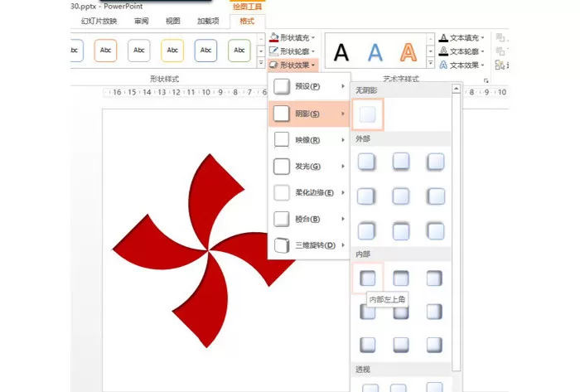Apply third outer shadow in third row

435,231
